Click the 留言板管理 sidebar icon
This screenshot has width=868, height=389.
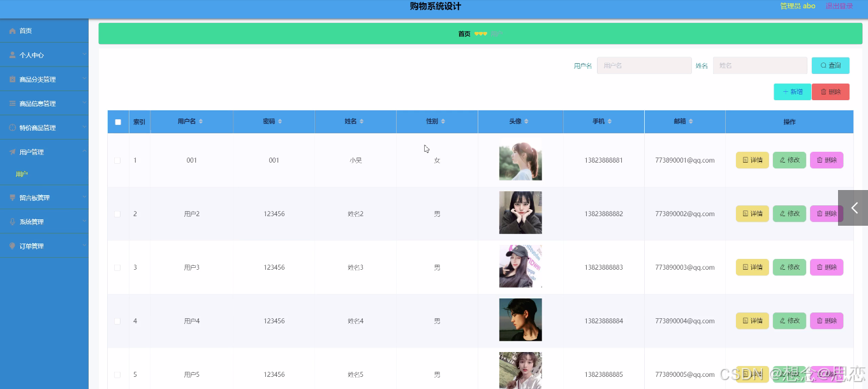(12, 198)
